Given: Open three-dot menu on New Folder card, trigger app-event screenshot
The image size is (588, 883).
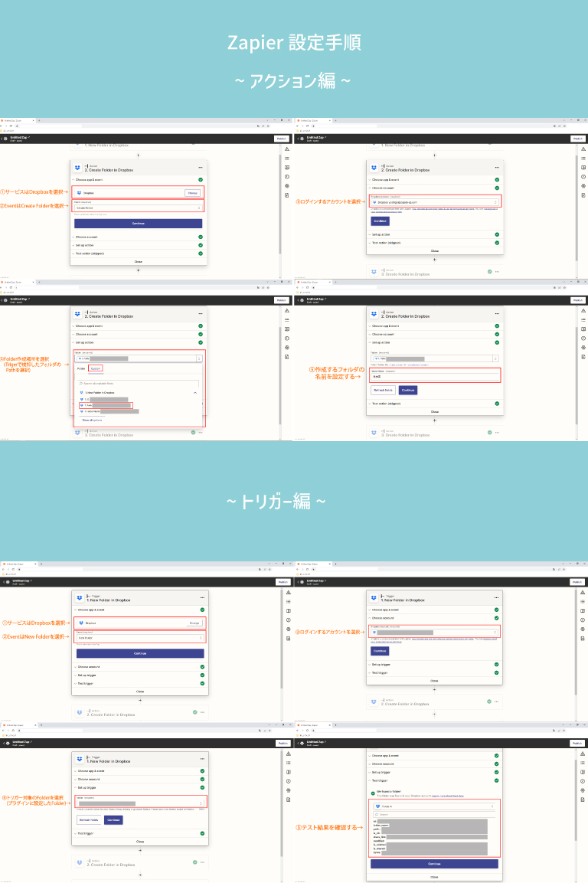Looking at the screenshot, I should point(202,598).
